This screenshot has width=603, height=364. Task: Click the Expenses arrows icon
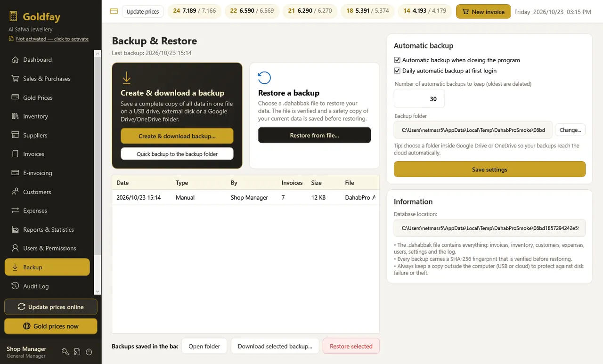pos(15,210)
